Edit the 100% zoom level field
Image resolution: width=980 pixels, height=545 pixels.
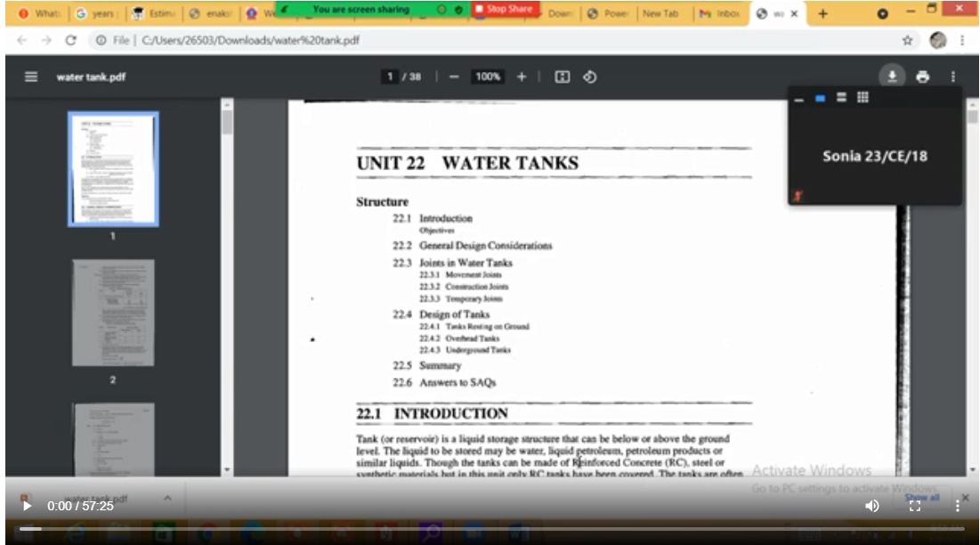coord(488,77)
